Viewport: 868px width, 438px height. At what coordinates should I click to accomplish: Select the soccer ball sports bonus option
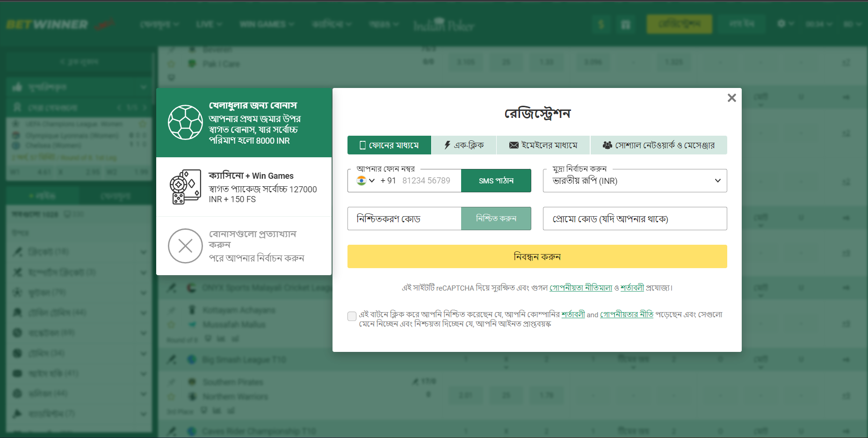[x=244, y=123]
